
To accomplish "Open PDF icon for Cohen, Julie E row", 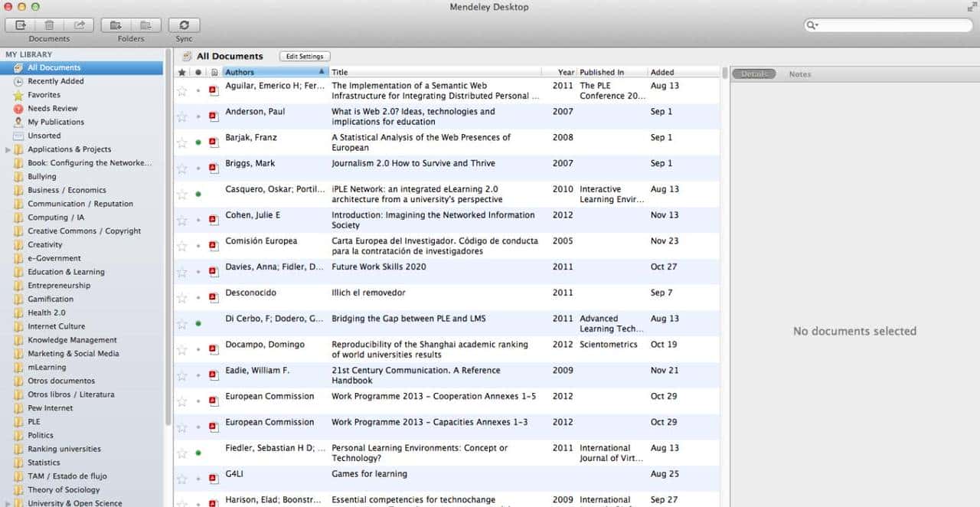I will 214,220.
